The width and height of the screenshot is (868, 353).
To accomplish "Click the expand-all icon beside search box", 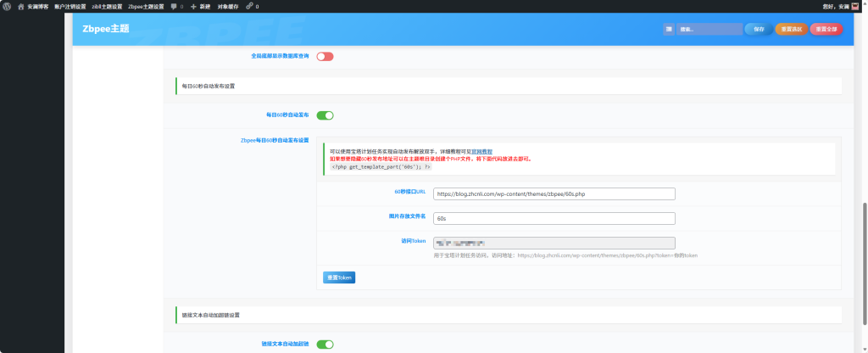I will tap(669, 29).
